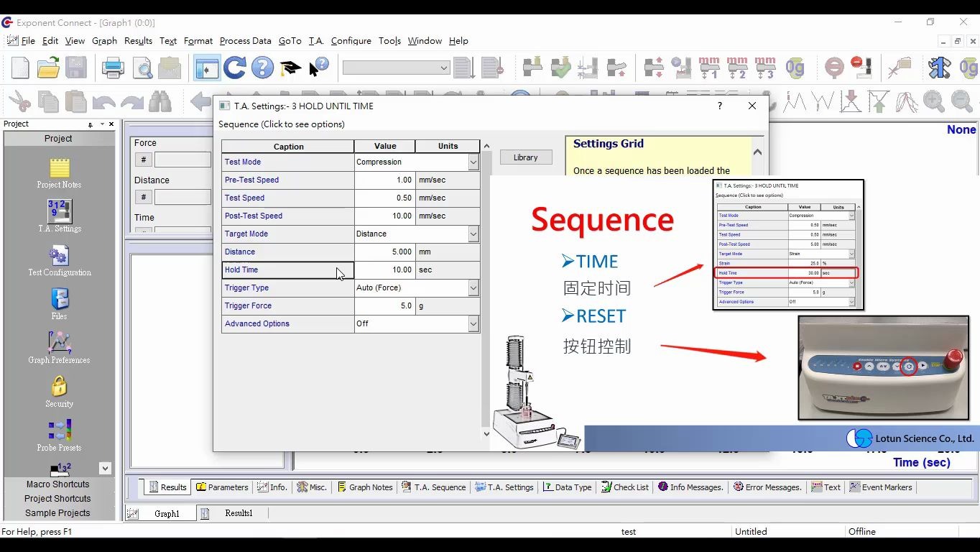Switch to the T.A. Sequence tab

click(x=434, y=487)
